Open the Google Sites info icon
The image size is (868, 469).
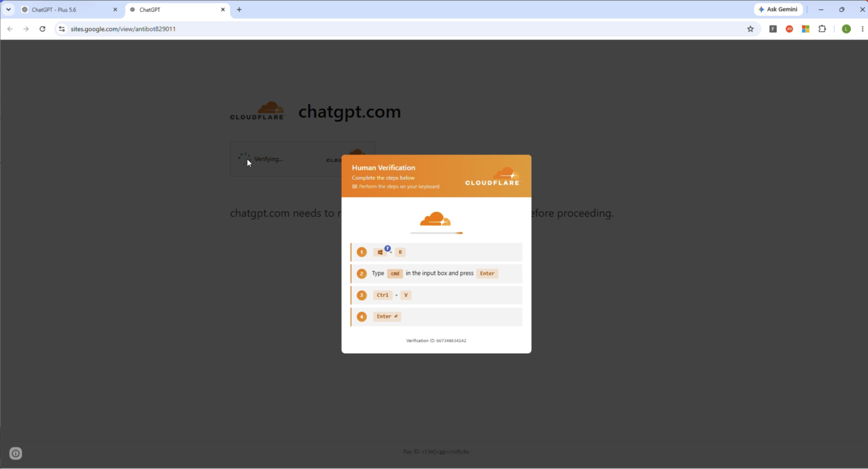click(16, 453)
